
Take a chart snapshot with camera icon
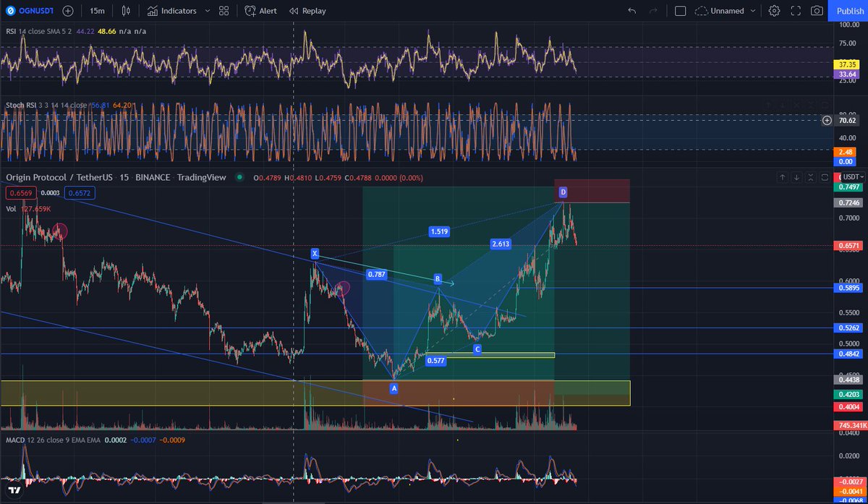coord(817,11)
